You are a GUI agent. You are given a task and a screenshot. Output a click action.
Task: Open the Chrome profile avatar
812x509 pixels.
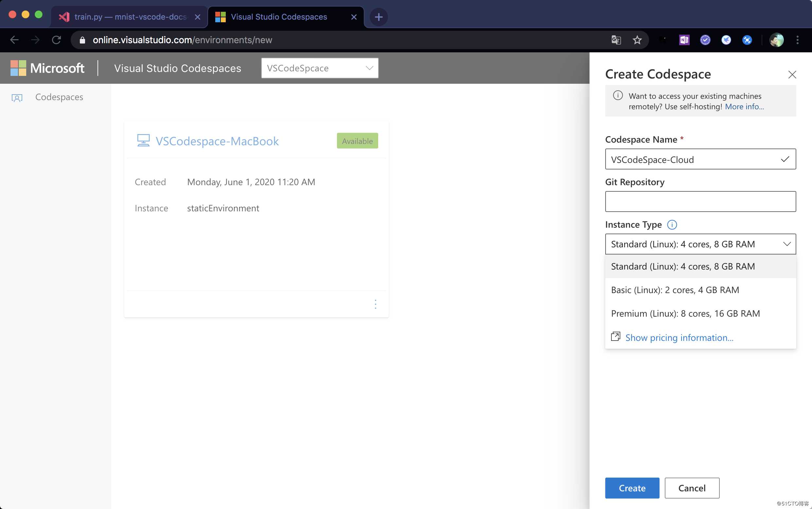point(777,40)
